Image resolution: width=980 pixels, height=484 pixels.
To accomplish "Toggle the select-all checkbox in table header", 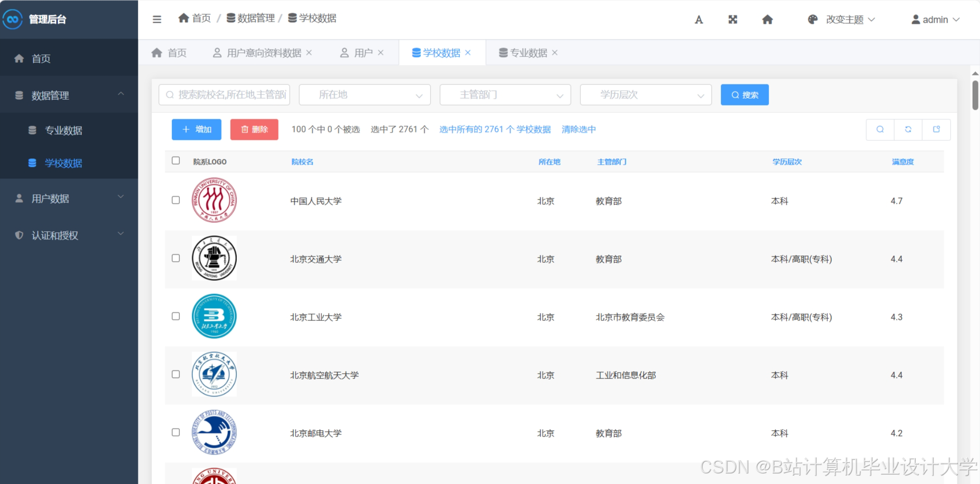I will pyautogui.click(x=176, y=160).
